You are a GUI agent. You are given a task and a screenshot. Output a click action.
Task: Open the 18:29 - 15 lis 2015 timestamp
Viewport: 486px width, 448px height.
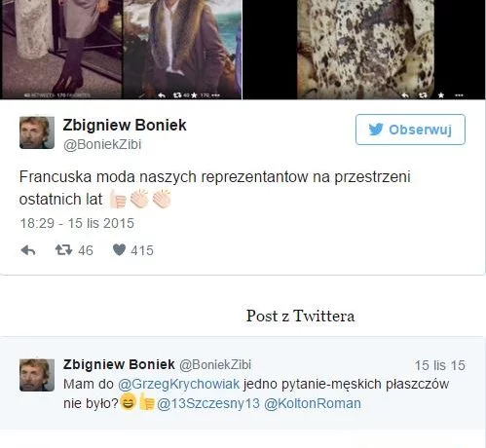tap(77, 223)
